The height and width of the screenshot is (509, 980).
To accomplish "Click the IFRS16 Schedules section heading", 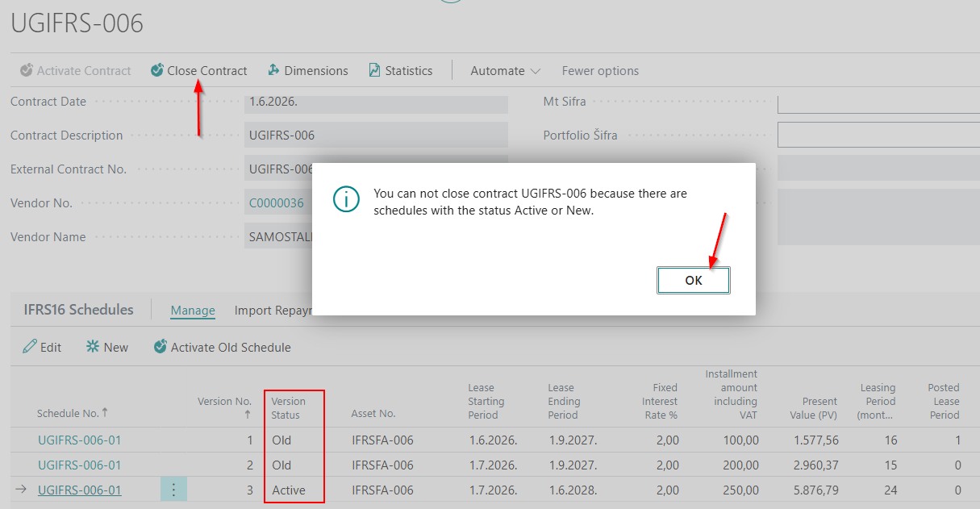I will tap(79, 310).
